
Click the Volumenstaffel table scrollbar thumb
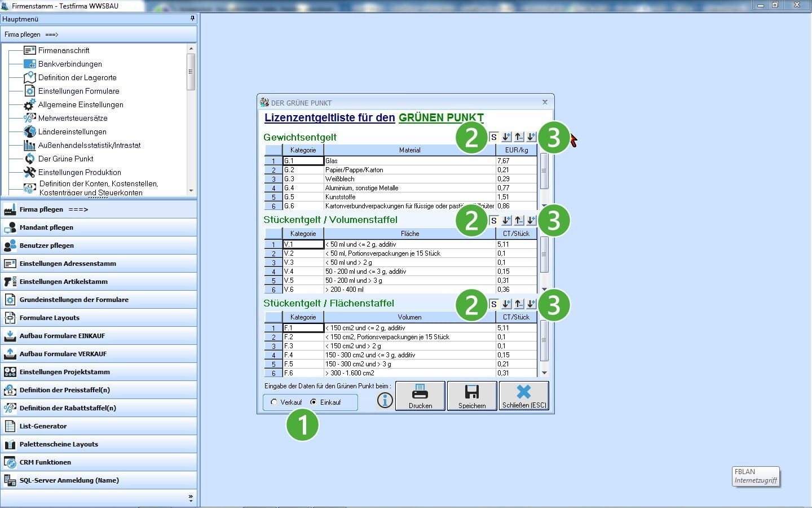[544, 255]
